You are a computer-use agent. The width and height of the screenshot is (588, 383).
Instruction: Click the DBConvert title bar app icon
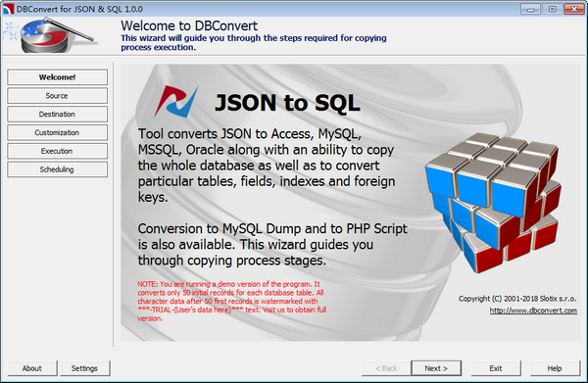pos(8,9)
